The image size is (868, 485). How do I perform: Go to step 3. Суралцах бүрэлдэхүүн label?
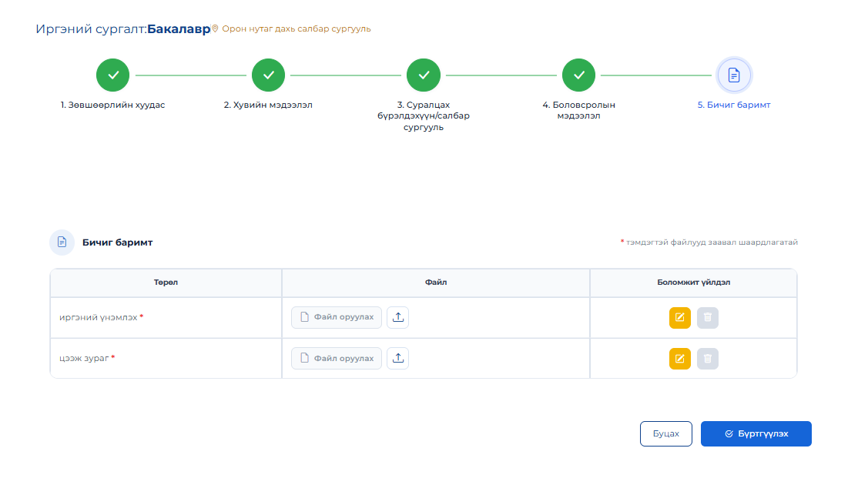(x=424, y=115)
